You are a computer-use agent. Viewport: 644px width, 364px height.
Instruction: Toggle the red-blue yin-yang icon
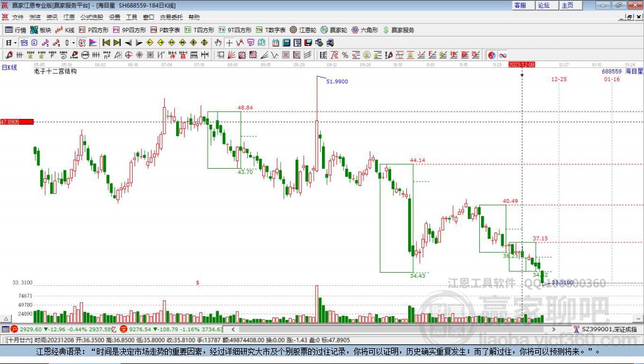pos(492,55)
